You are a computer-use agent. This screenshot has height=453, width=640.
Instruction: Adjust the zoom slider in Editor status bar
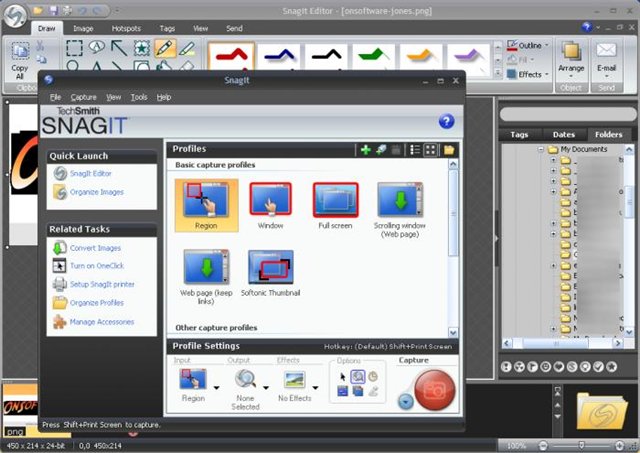pyautogui.click(x=581, y=445)
